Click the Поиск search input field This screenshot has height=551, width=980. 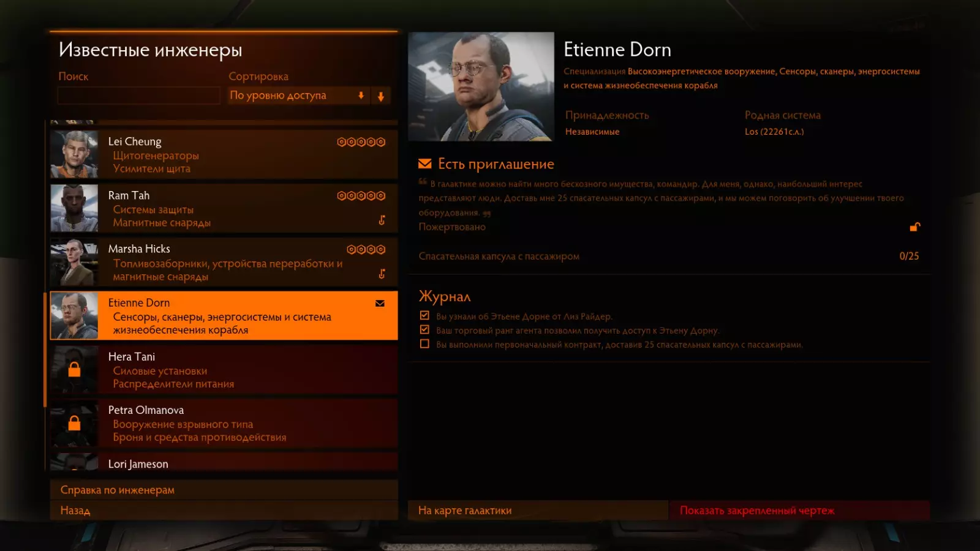click(139, 96)
